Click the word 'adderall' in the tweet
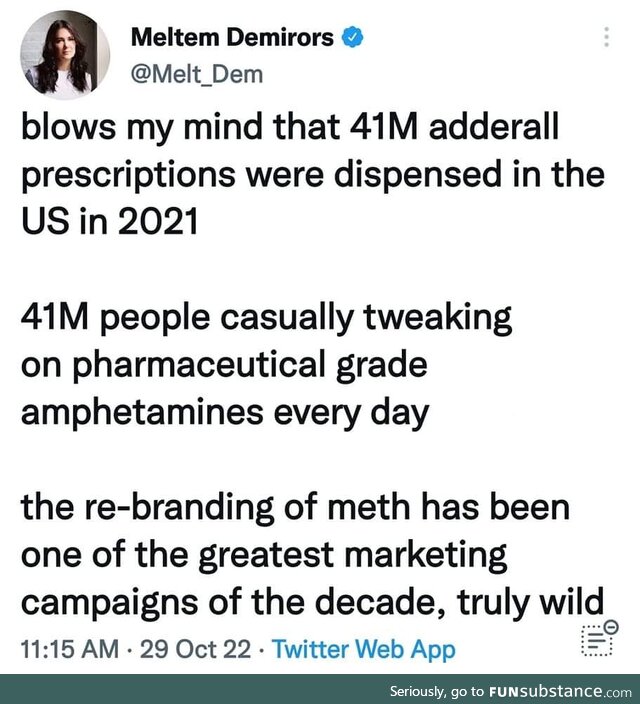Viewport: 640px width, 704px height. [x=494, y=126]
